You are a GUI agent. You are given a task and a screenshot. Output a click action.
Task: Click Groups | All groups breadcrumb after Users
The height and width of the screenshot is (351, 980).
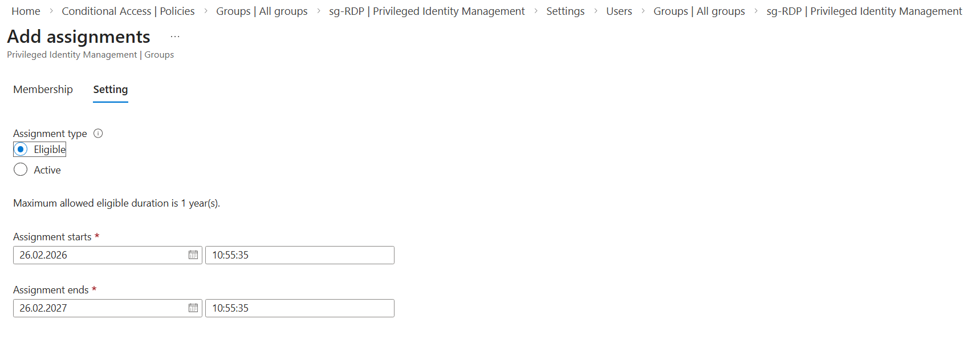pos(699,11)
